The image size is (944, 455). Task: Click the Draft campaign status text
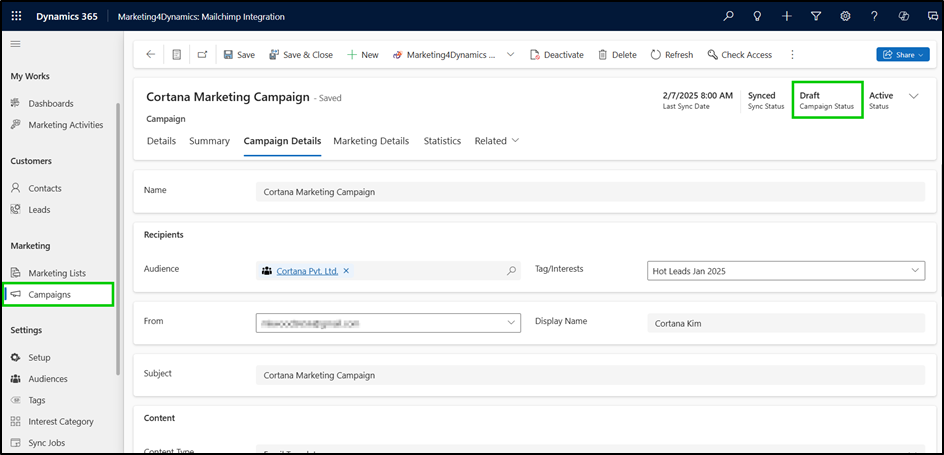809,96
